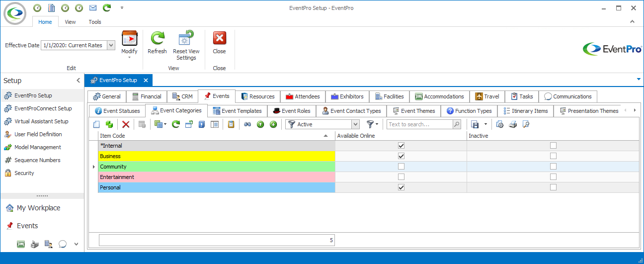Image resolution: width=644 pixels, height=264 pixels.
Task: Click the open-in-new-window icon in grid toolbar
Action: pos(189,124)
